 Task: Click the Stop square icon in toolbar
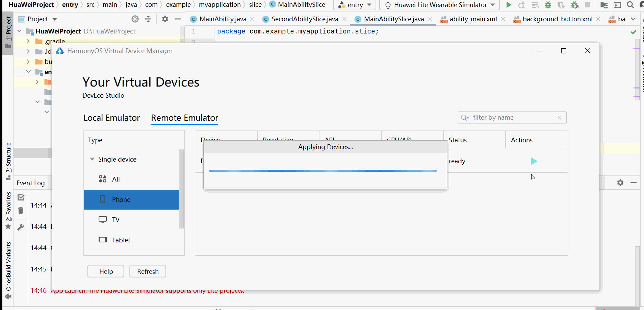pos(588,5)
